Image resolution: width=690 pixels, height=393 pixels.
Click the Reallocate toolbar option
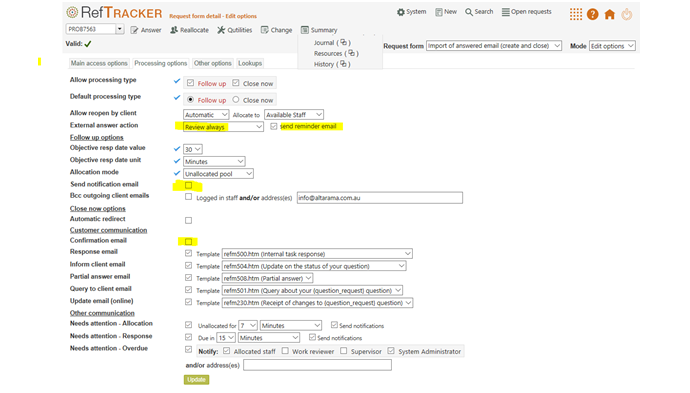[x=189, y=30]
